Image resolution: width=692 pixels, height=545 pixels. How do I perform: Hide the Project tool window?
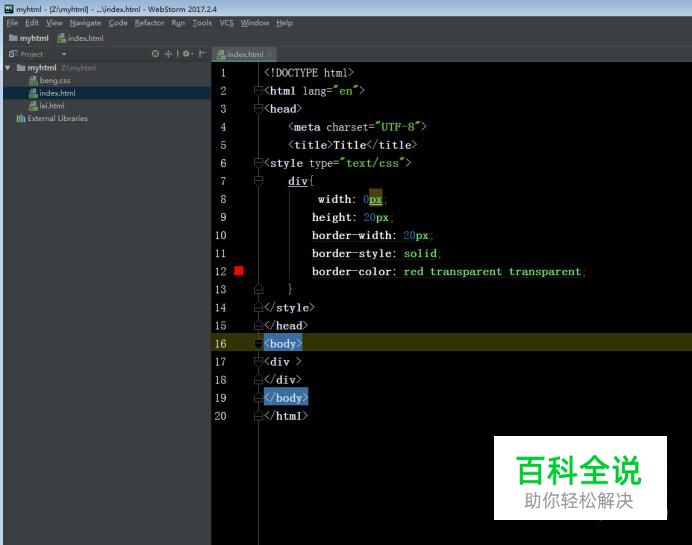[x=202, y=54]
